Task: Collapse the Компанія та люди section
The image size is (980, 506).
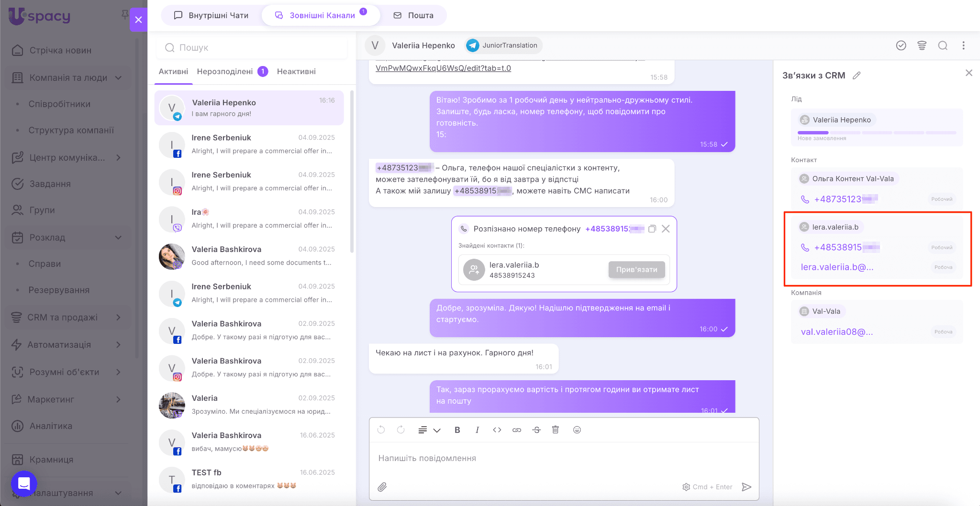Action: coord(119,77)
